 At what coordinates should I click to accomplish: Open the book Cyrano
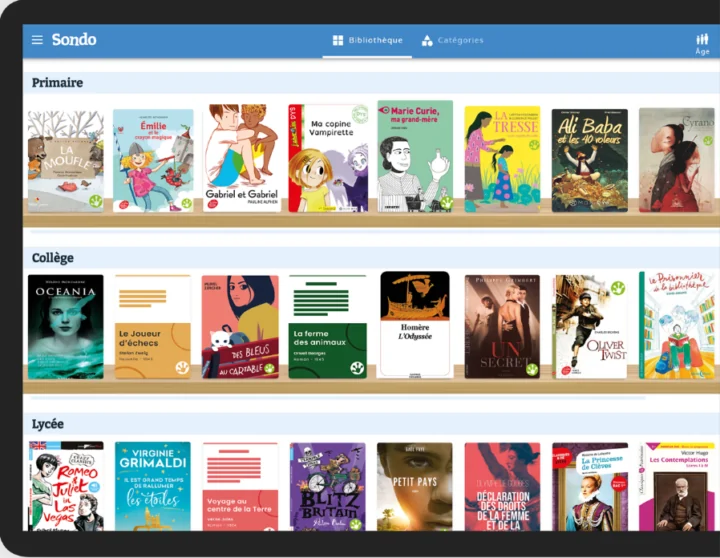click(x=677, y=160)
